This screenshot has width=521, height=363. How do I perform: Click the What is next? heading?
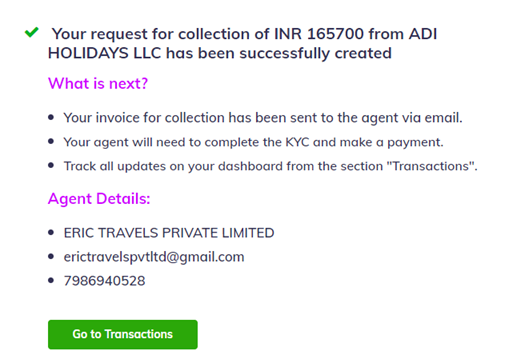point(98,83)
